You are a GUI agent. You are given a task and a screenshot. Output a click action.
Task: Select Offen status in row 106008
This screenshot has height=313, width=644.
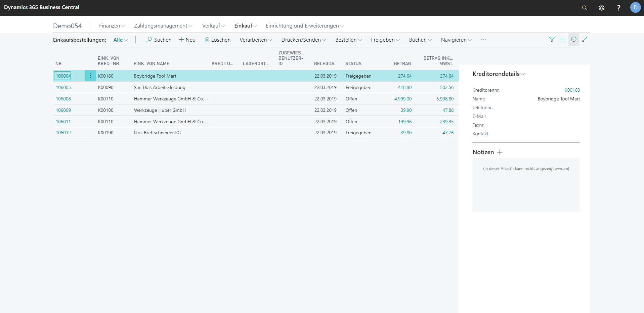[x=351, y=99]
